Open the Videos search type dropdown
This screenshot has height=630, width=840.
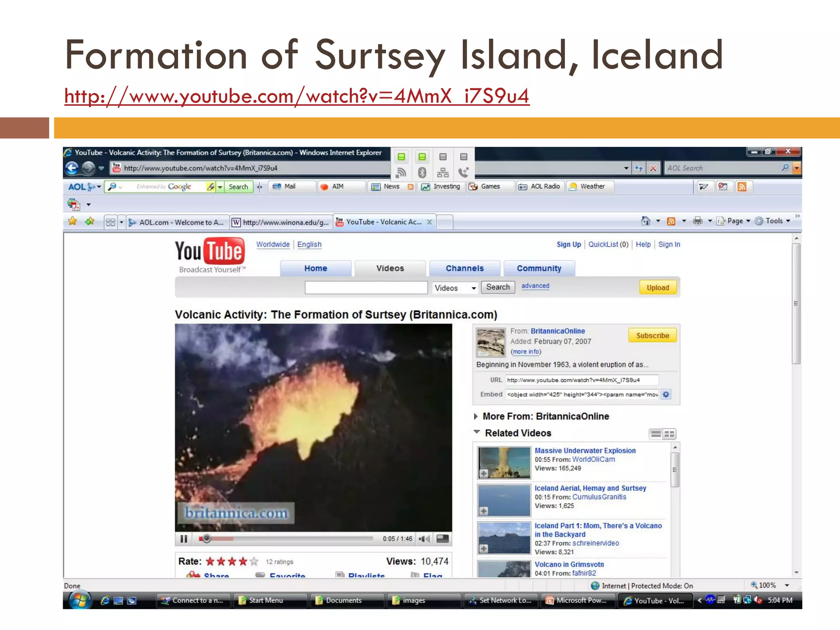455,288
